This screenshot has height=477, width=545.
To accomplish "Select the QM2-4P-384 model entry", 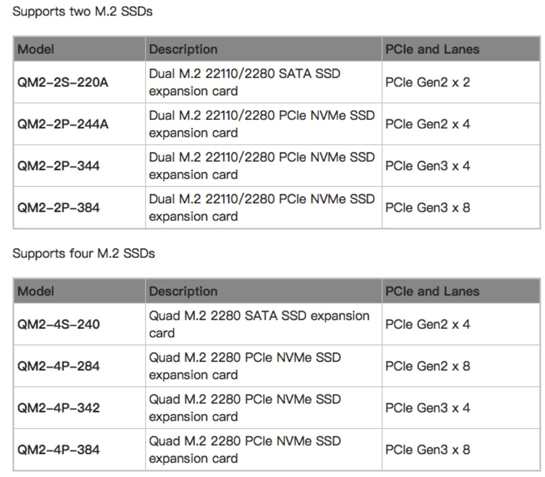I will point(58,450).
